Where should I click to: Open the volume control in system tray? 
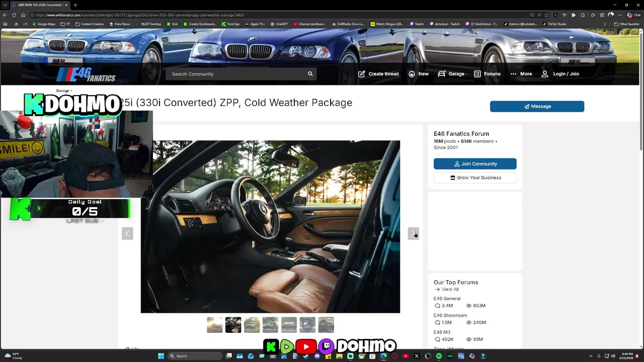tap(613, 356)
